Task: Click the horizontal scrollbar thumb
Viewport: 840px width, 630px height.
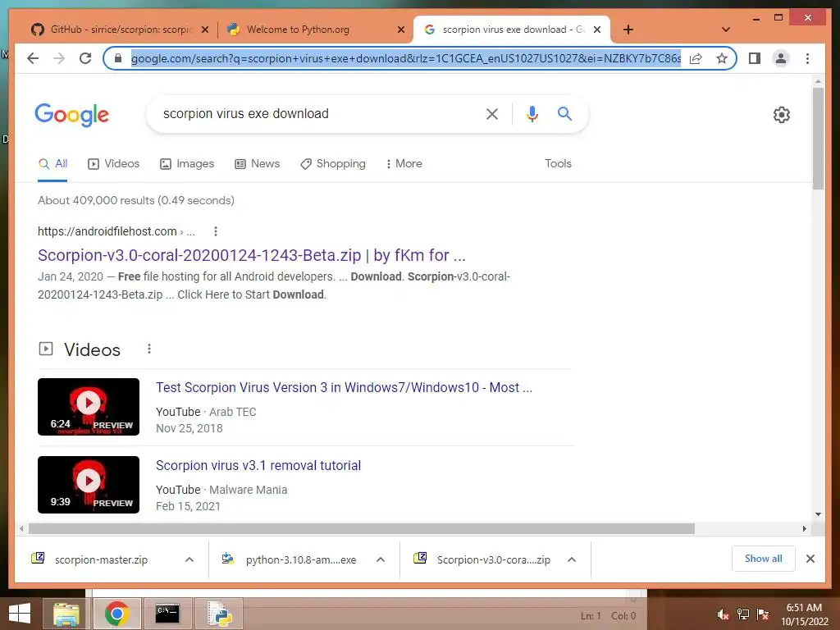Action: pos(362,529)
